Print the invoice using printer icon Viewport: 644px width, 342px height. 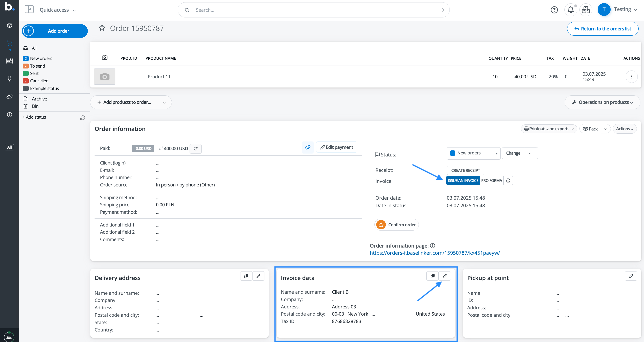pyautogui.click(x=508, y=180)
